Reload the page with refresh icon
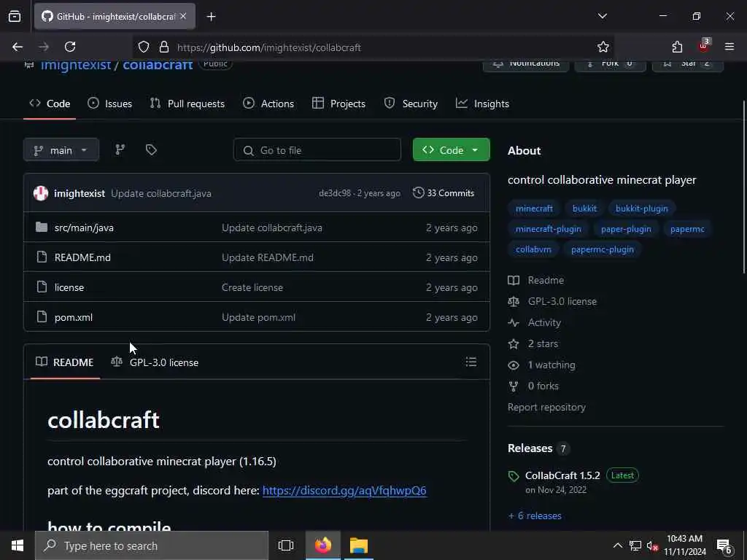747x560 pixels. pos(70,47)
